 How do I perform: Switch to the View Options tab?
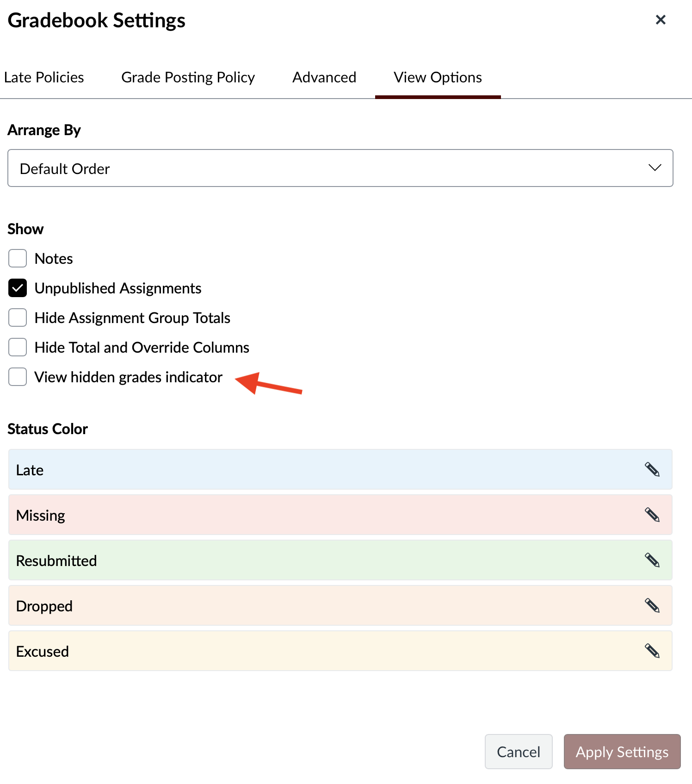437,77
